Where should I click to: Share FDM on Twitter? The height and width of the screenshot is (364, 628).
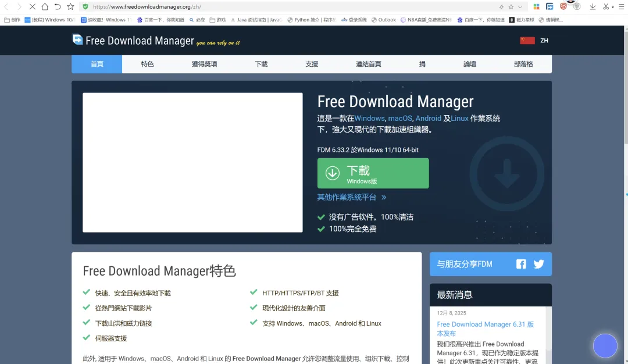click(538, 264)
